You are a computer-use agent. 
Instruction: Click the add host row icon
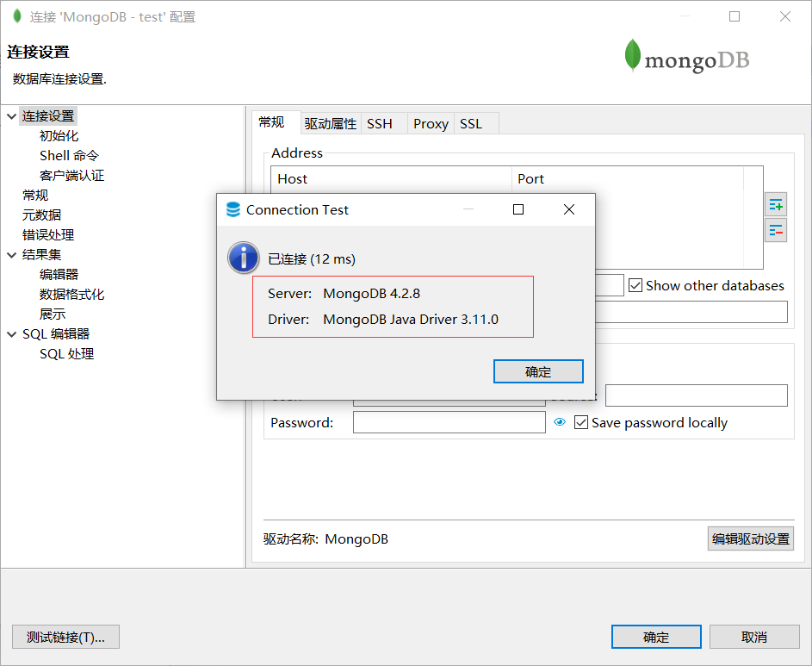[776, 204]
